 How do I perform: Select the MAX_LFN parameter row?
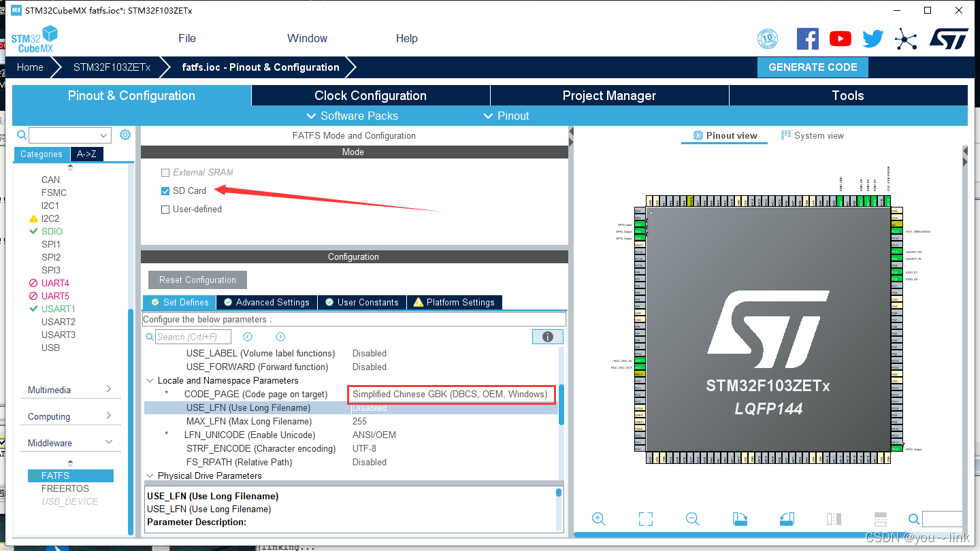pyautogui.click(x=350, y=422)
